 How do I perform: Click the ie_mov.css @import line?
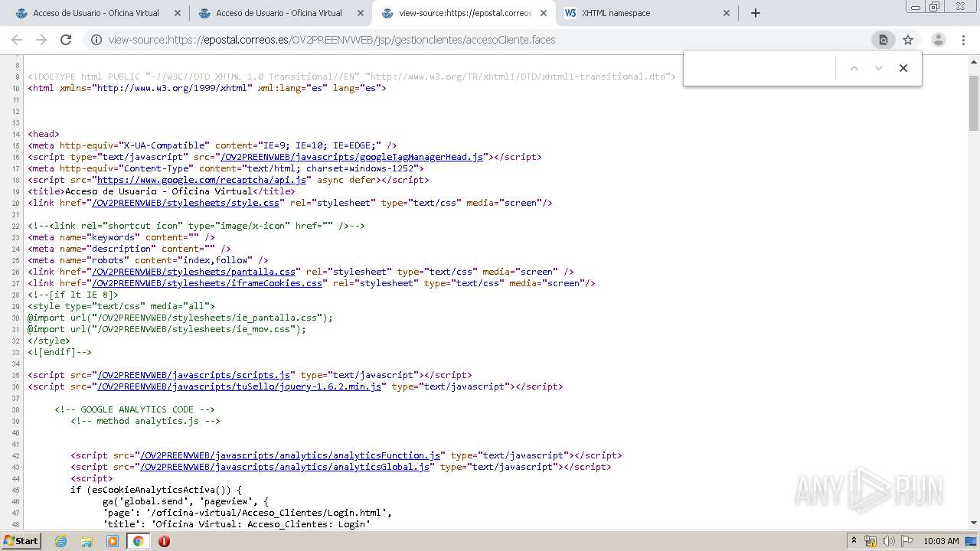167,329
